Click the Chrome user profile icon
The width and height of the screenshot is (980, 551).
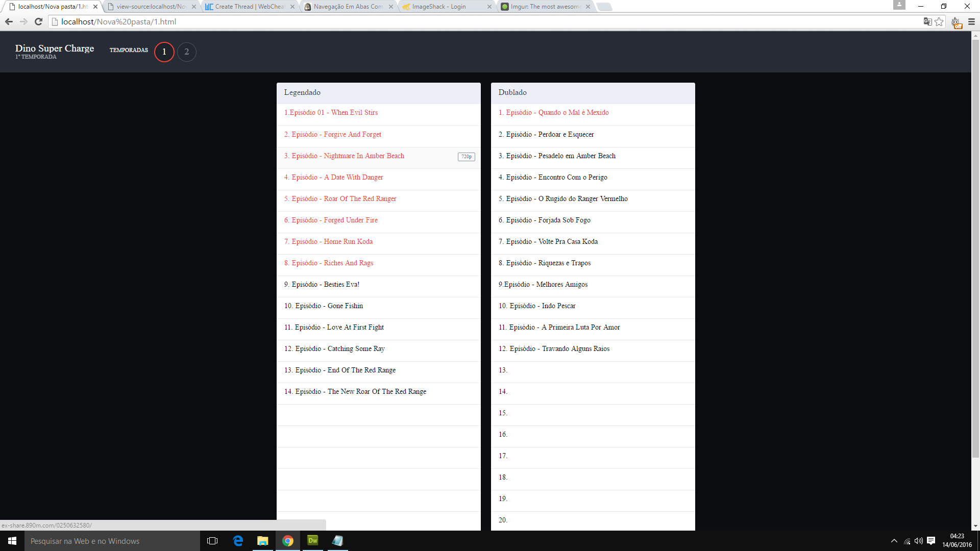point(899,5)
